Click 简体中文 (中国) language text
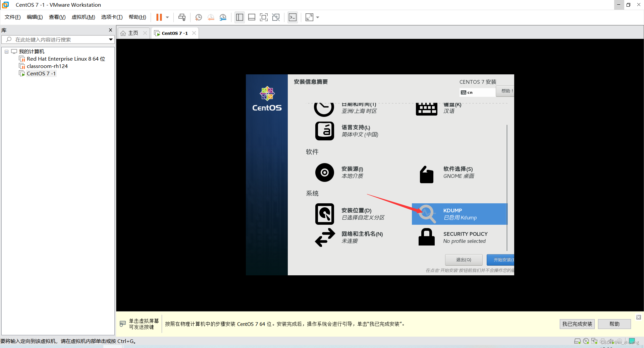This screenshot has width=644, height=348. click(360, 135)
